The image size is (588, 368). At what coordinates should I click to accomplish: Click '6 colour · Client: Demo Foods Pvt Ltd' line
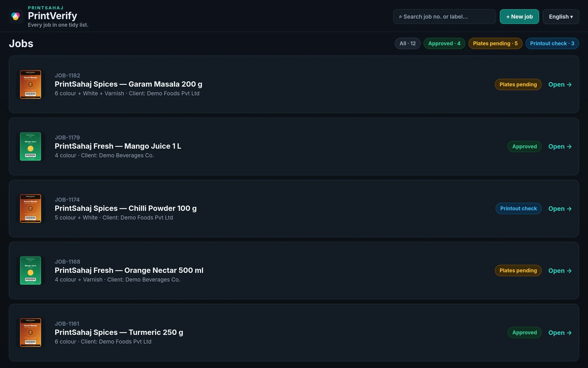click(103, 342)
